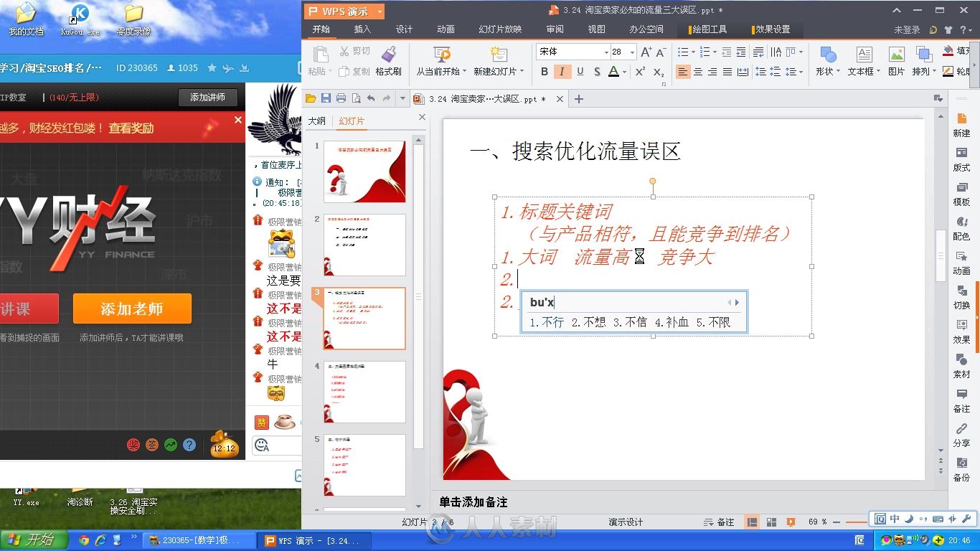The height and width of the screenshot is (551, 980).
Task: Expand the font color dropdown arrow
Action: pyautogui.click(x=625, y=72)
